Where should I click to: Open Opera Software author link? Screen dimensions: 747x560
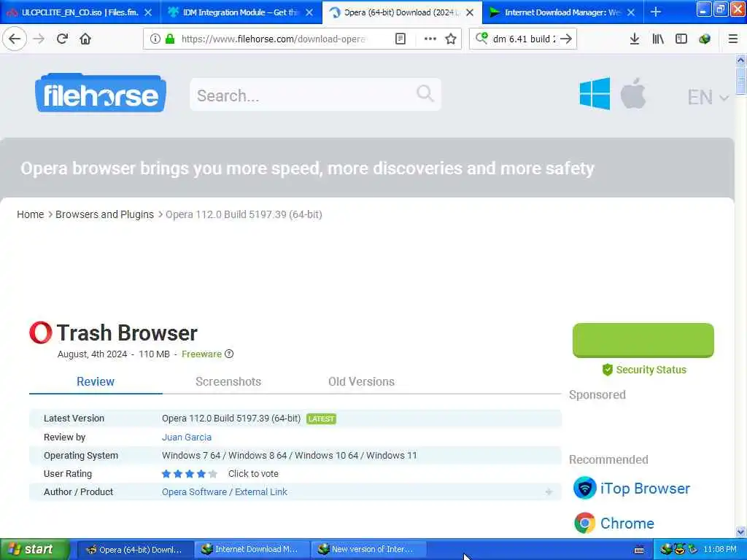[194, 492]
